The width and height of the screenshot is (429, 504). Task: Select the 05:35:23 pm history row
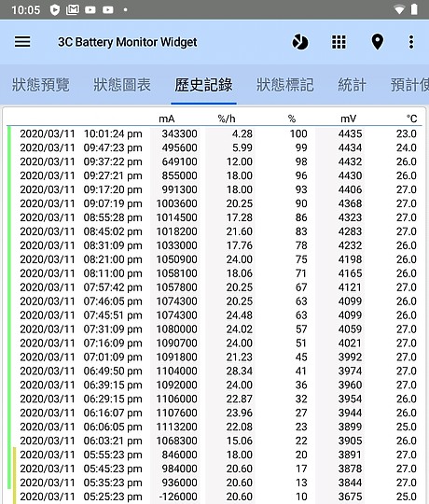point(214,483)
